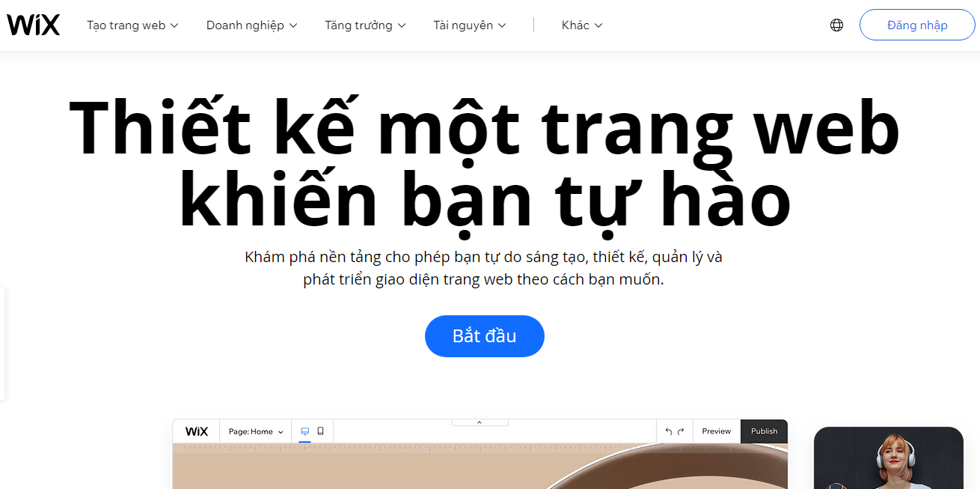Screen dimensions: 980x489
Task: Click the Bắt đầu button
Action: 485,336
